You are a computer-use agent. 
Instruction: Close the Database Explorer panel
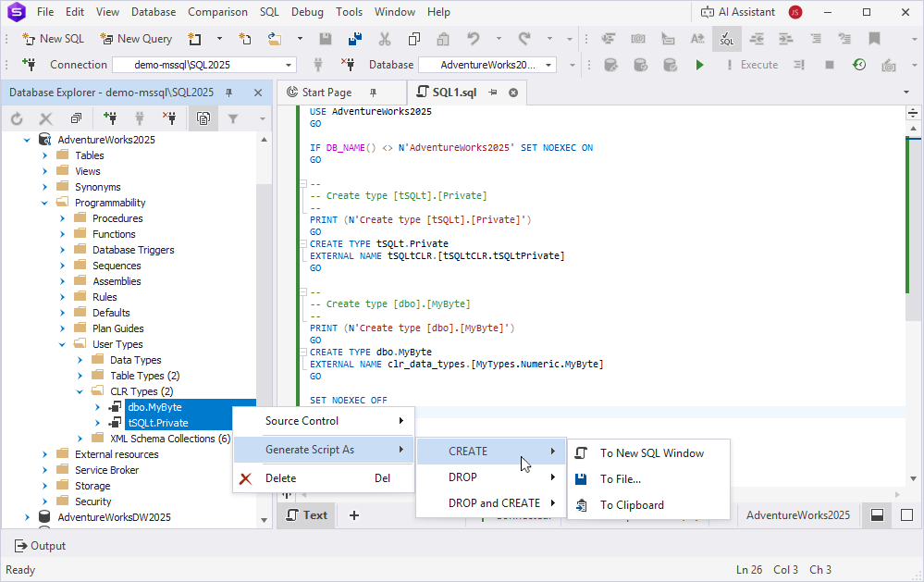257,93
